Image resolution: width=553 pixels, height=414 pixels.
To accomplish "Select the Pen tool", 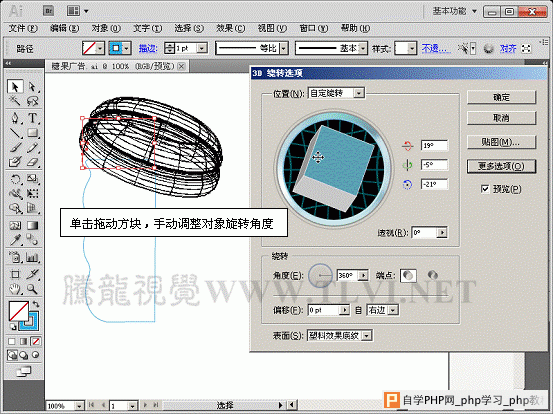I will [x=15, y=118].
